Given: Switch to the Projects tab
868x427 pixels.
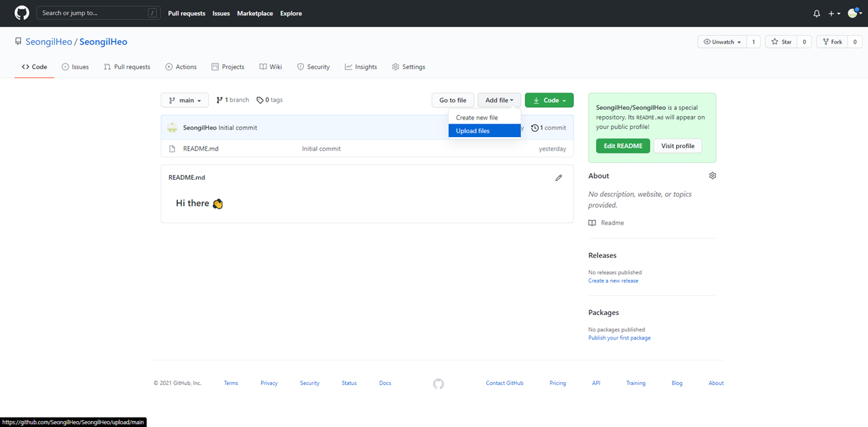Looking at the screenshot, I should (x=228, y=67).
